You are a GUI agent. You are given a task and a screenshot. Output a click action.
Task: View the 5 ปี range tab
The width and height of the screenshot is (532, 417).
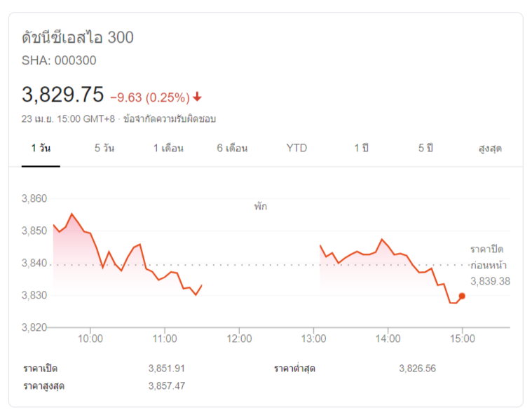tap(425, 149)
